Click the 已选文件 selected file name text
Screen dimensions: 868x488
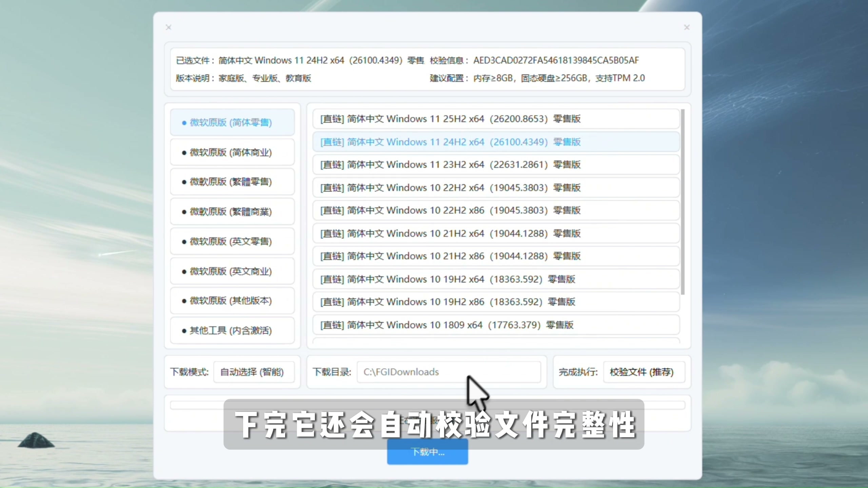tap(321, 60)
